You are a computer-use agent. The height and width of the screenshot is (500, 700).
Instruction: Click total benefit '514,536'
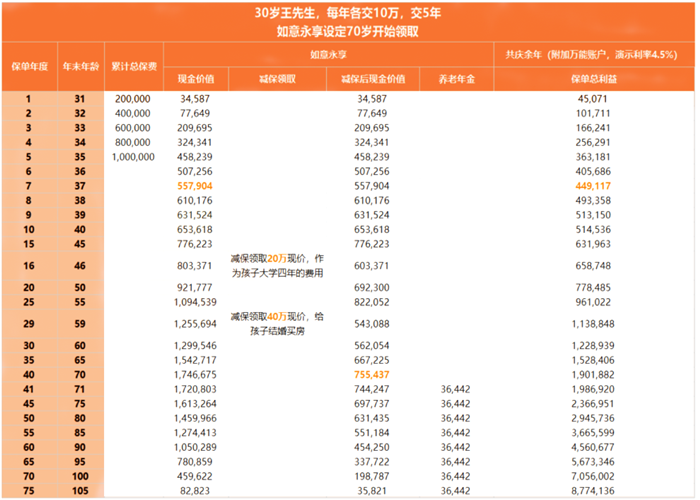click(x=593, y=229)
